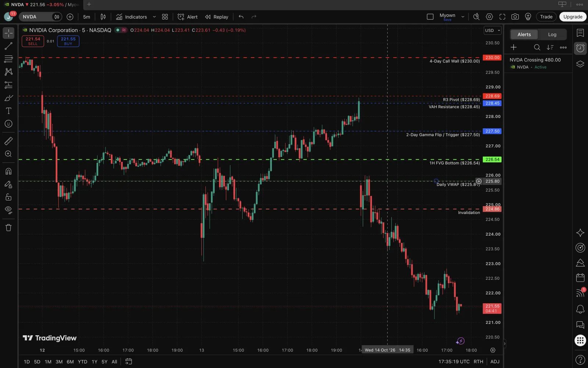This screenshot has width=588, height=368.
Task: Select the ruler measure tool
Action: pyautogui.click(x=8, y=141)
